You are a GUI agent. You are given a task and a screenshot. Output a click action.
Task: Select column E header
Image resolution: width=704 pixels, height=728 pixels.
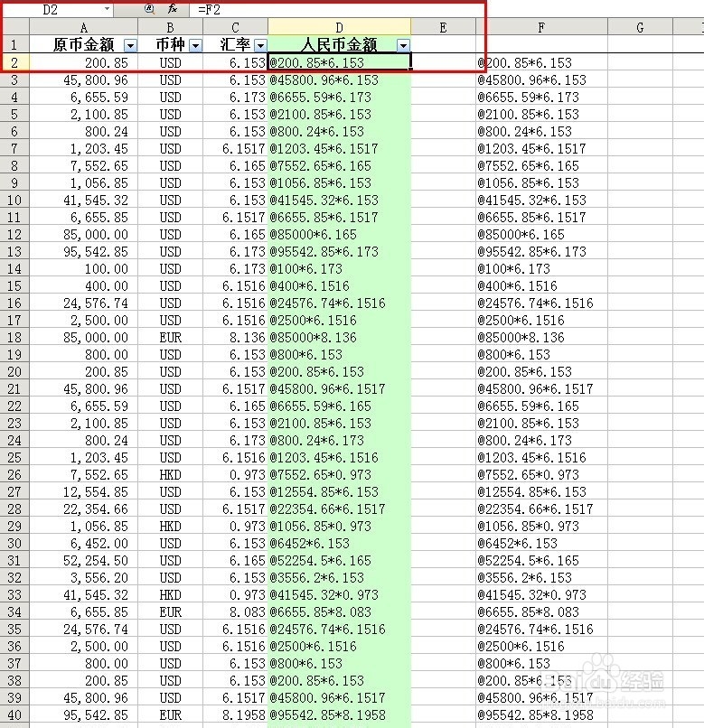(444, 27)
